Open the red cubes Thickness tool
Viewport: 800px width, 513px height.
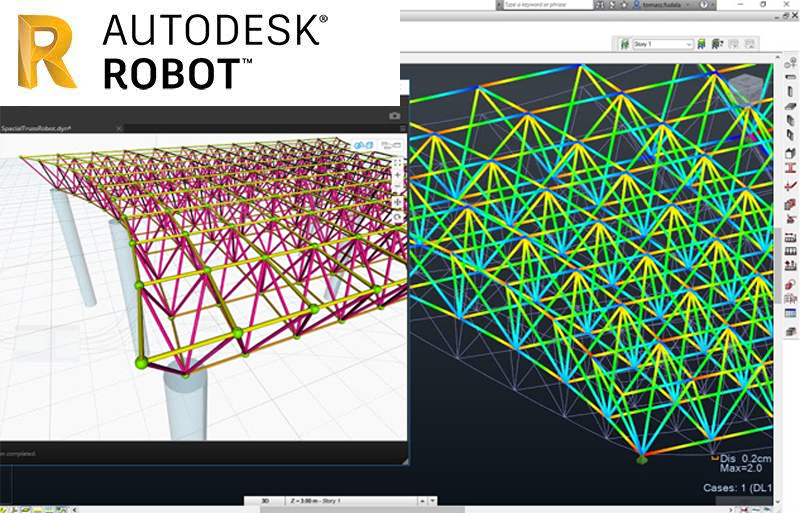point(790,204)
